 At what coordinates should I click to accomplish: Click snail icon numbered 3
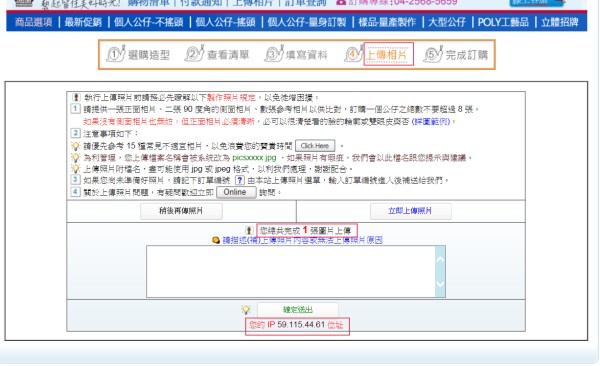(274, 54)
